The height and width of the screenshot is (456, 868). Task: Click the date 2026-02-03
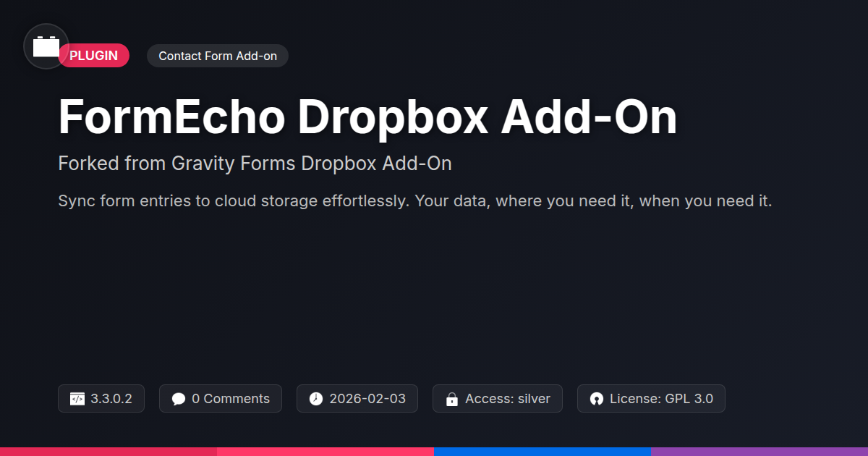pyautogui.click(x=367, y=399)
